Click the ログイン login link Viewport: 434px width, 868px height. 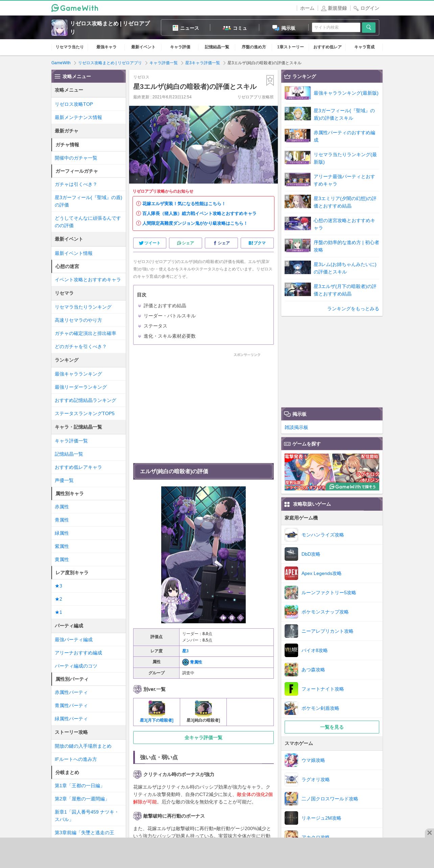pyautogui.click(x=366, y=8)
